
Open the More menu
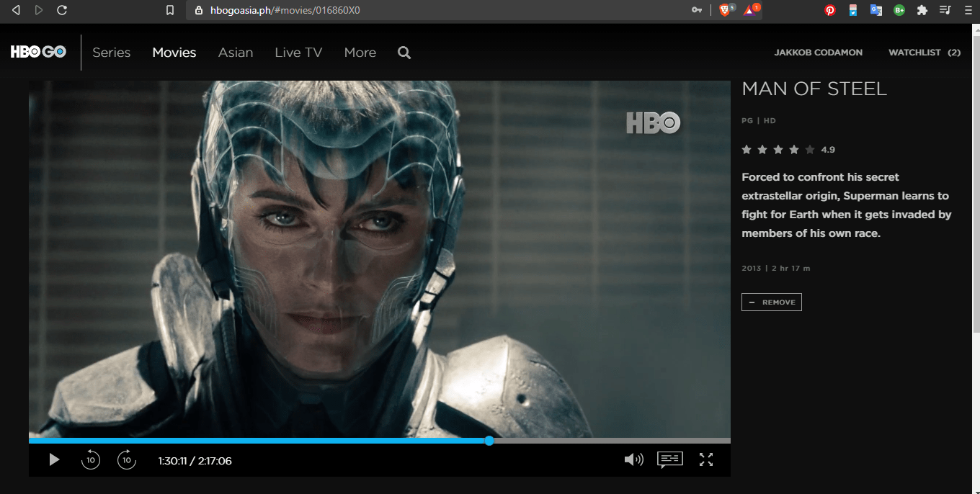pyautogui.click(x=360, y=52)
